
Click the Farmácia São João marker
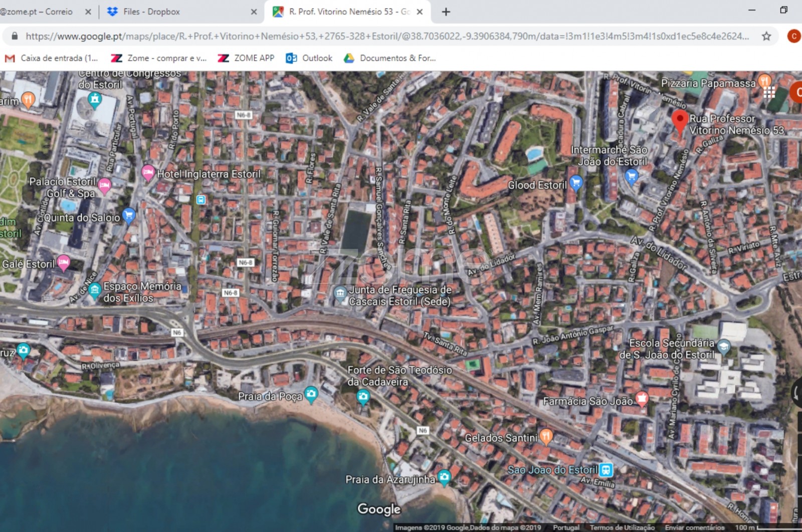(x=642, y=399)
